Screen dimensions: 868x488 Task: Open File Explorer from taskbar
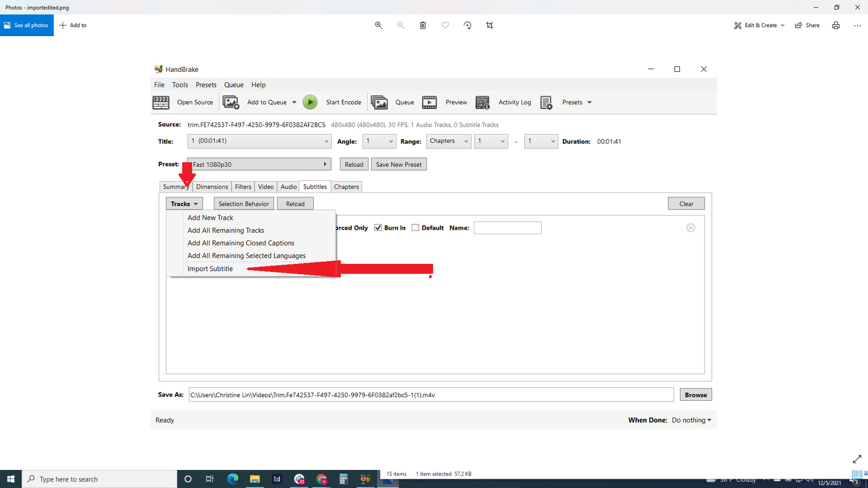point(254,479)
